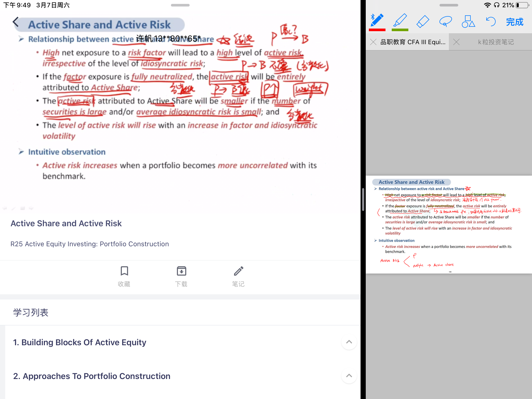
Task: Open the shapes tool
Action: (x=468, y=21)
